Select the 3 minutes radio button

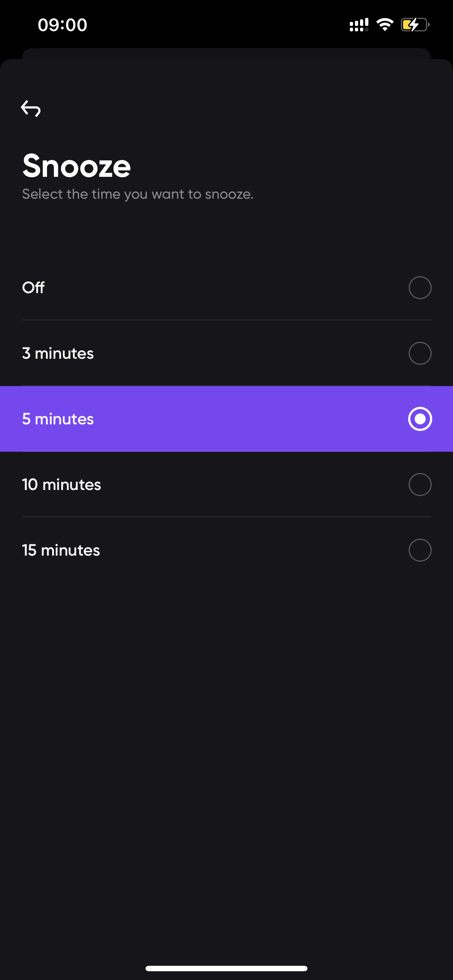pos(420,353)
